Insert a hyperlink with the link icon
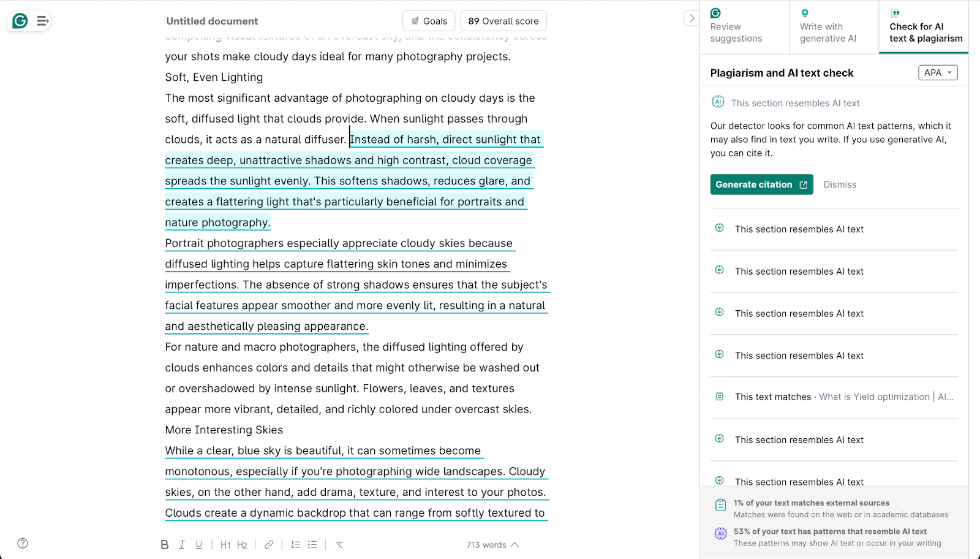Image resolution: width=980 pixels, height=559 pixels. tap(269, 545)
